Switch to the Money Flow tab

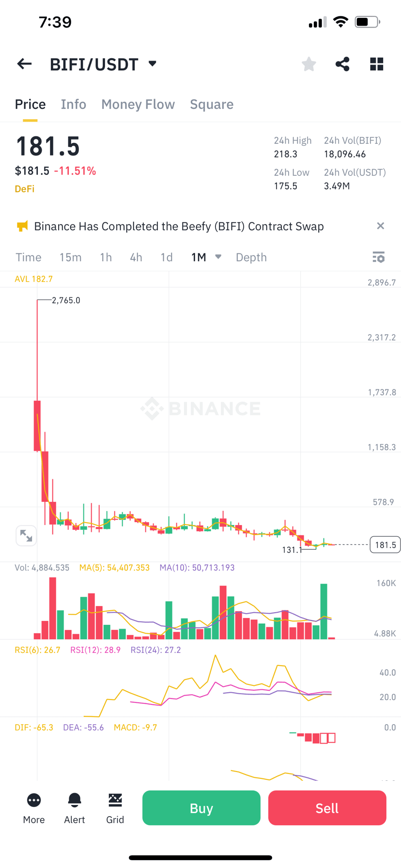coord(138,104)
